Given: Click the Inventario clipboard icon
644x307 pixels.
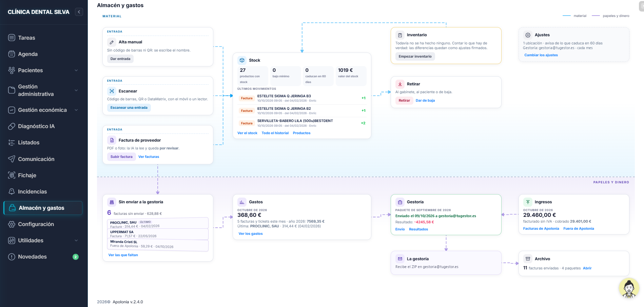Looking at the screenshot, I should coord(400,35).
